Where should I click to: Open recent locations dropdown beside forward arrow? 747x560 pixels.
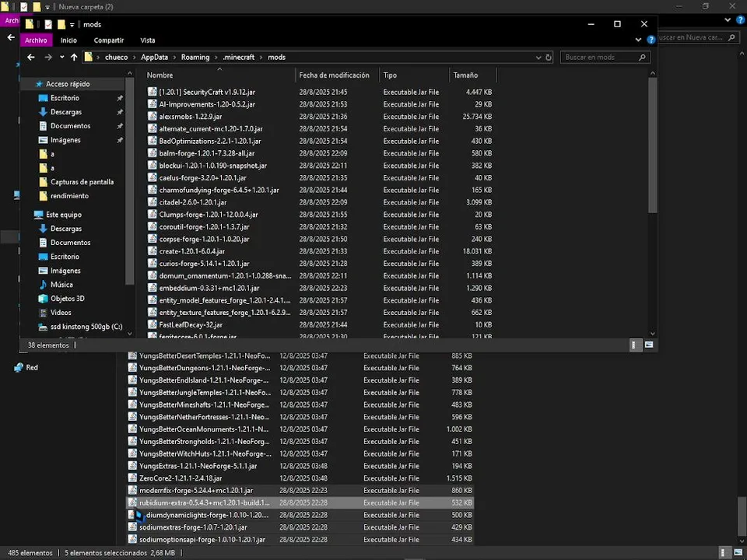[x=62, y=57]
